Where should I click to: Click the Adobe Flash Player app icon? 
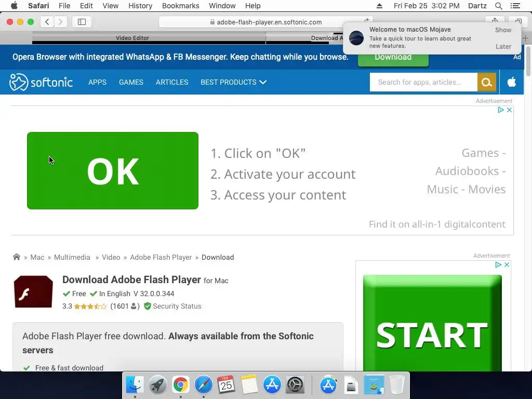pos(33,292)
